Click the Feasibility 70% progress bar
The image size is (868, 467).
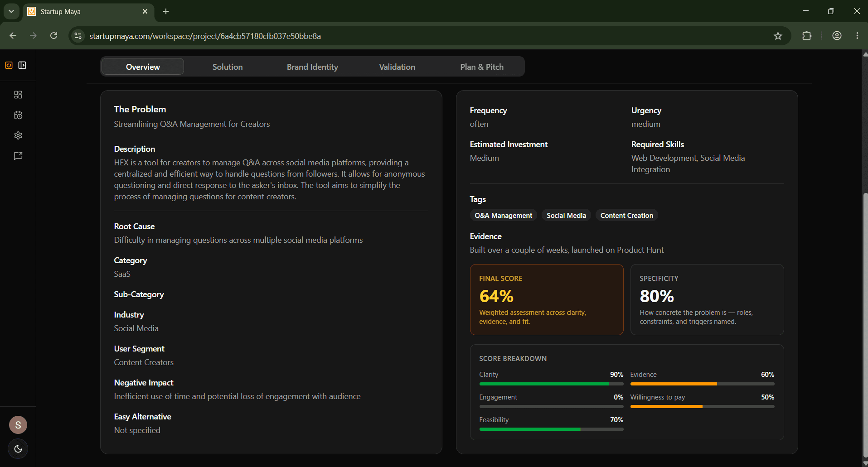(551, 429)
